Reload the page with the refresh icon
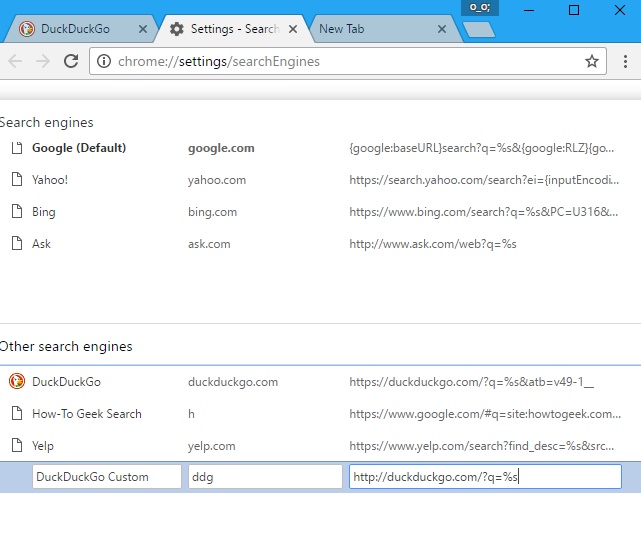This screenshot has width=641, height=550. click(71, 61)
